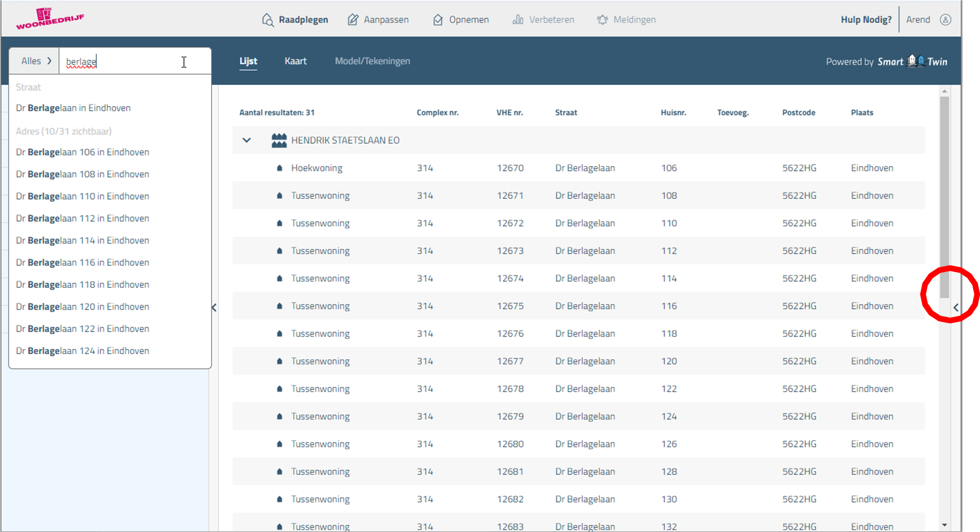Collapse the Hendrik Staetslaan EO group
The image size is (980, 532).
click(246, 140)
